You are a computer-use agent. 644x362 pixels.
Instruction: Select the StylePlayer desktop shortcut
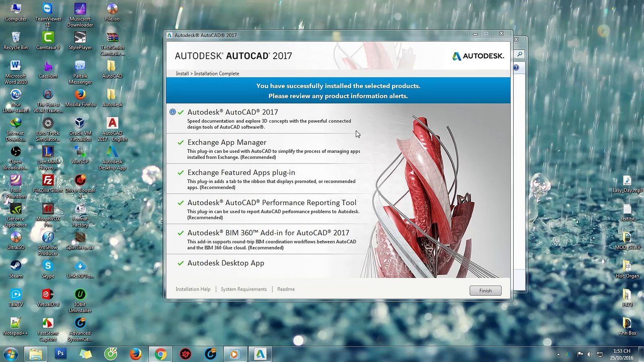tap(80, 41)
